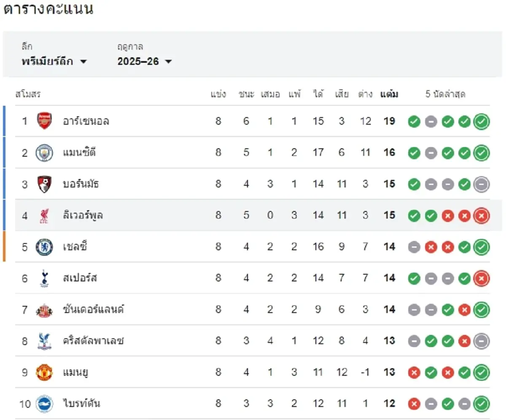Open the league dropdown showing พรีเมียร์ลีก
Image resolution: width=506 pixels, height=420 pixels.
click(x=54, y=62)
